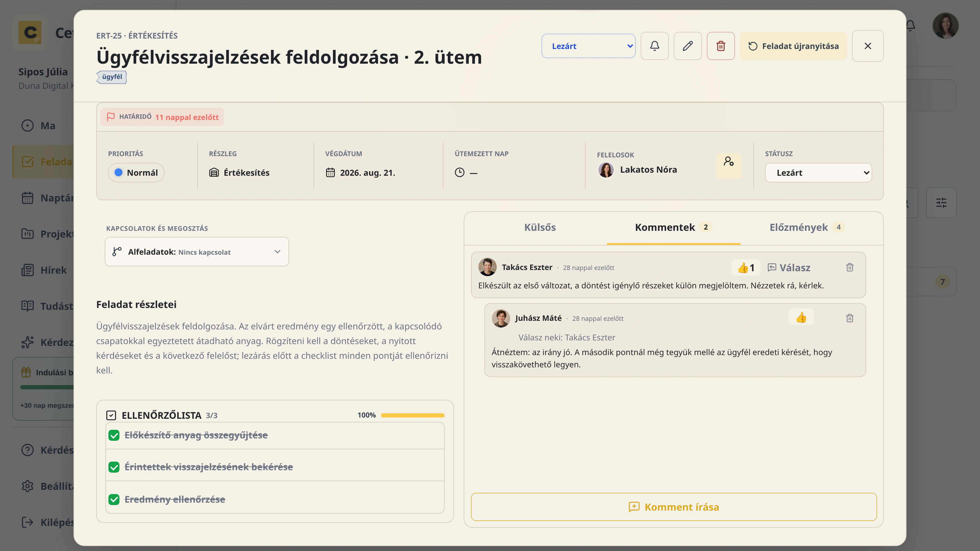Click the yellow C app logo

pyautogui.click(x=30, y=32)
